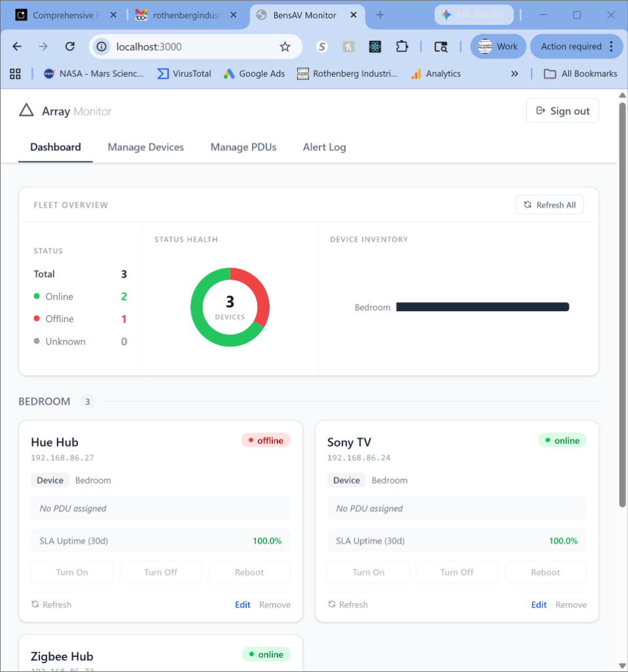The height and width of the screenshot is (672, 628).
Task: Turn On the Hue Hub
Action: tap(72, 572)
